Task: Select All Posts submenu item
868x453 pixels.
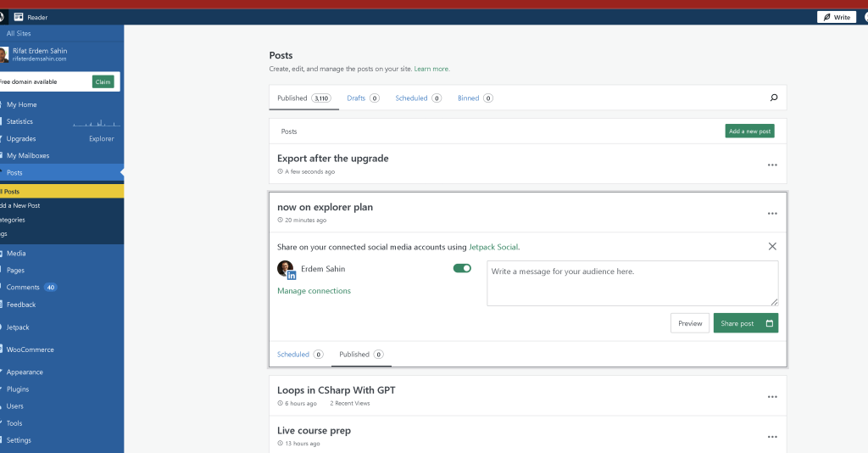Action: [x=61, y=192]
